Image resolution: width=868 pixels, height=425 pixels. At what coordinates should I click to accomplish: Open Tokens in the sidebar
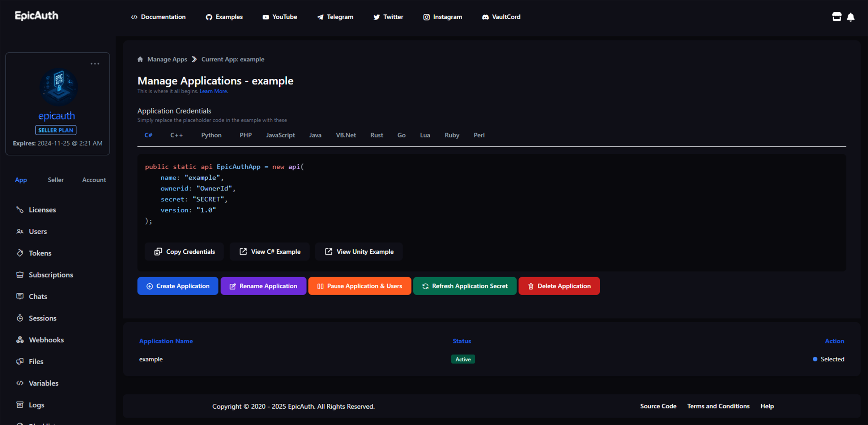[x=34, y=253]
